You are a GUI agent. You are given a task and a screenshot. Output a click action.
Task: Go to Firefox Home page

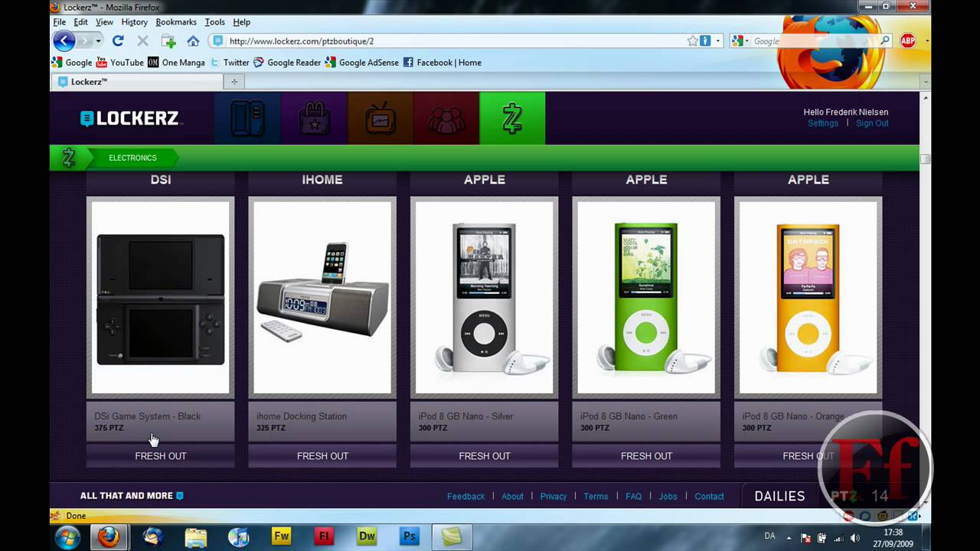pyautogui.click(x=193, y=41)
